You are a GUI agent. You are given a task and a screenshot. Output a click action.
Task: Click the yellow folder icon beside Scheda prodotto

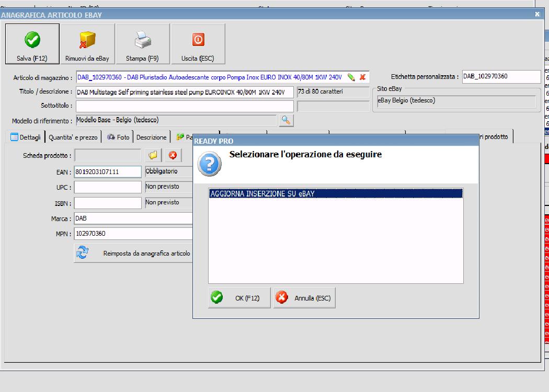(x=153, y=155)
